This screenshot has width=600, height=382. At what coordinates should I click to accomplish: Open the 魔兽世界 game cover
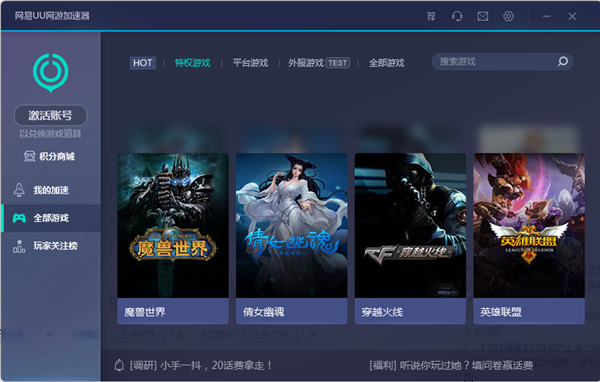(x=173, y=225)
